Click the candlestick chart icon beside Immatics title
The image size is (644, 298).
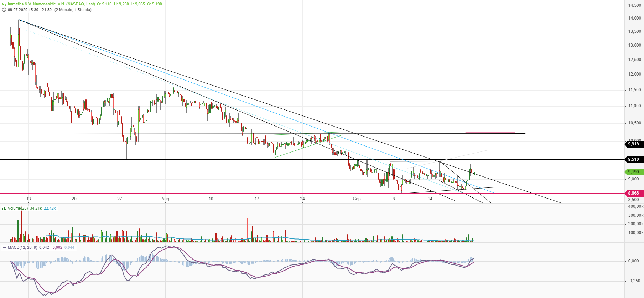click(4, 4)
